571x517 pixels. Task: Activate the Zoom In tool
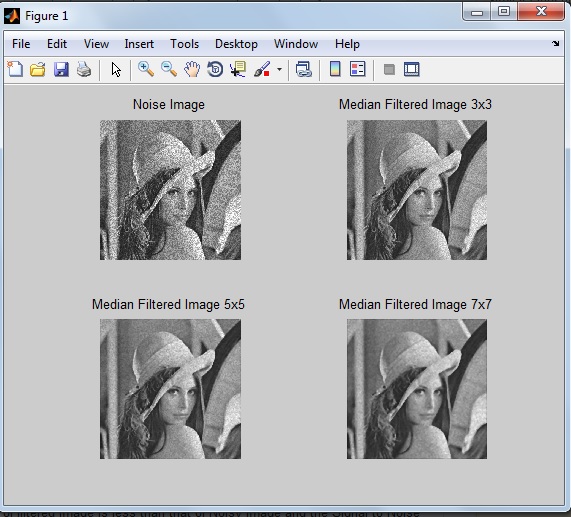pos(146,69)
